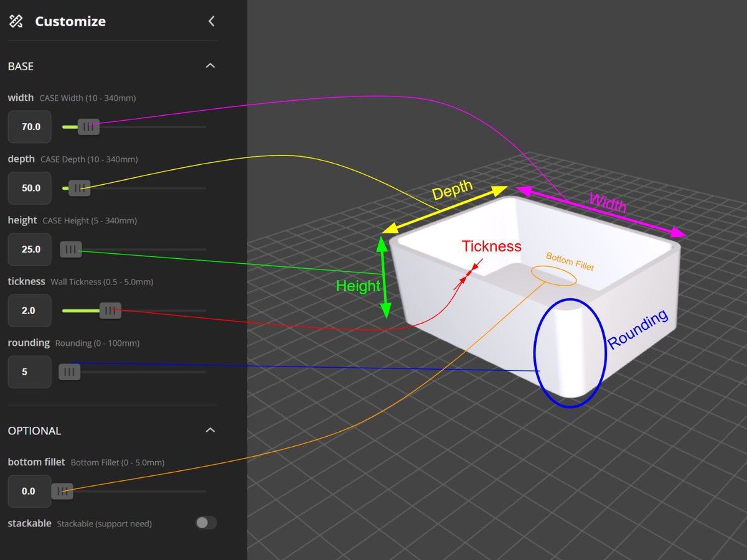747x560 pixels.
Task: Click the Customize panel ruler icon
Action: pos(16,21)
